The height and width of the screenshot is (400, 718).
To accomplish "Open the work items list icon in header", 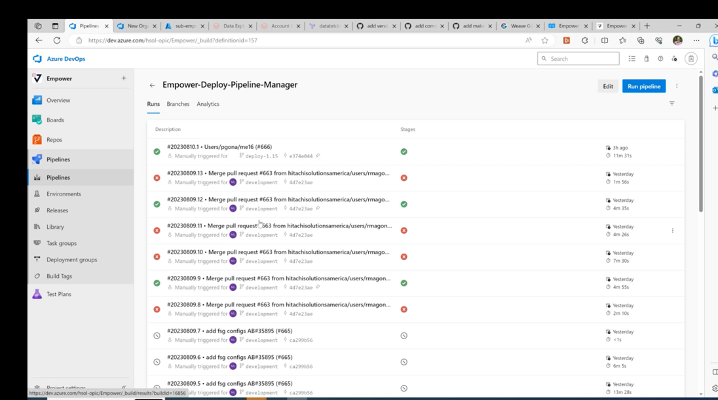I will (632, 59).
